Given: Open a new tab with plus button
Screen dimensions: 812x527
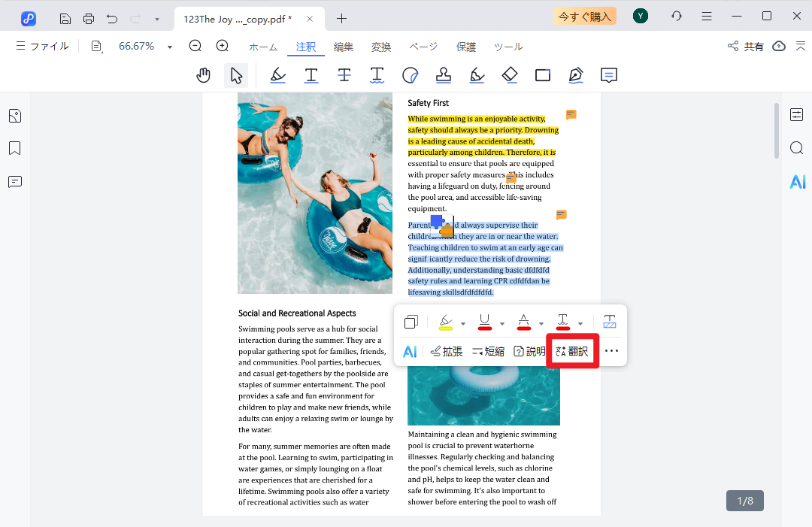Looking at the screenshot, I should pos(342,18).
